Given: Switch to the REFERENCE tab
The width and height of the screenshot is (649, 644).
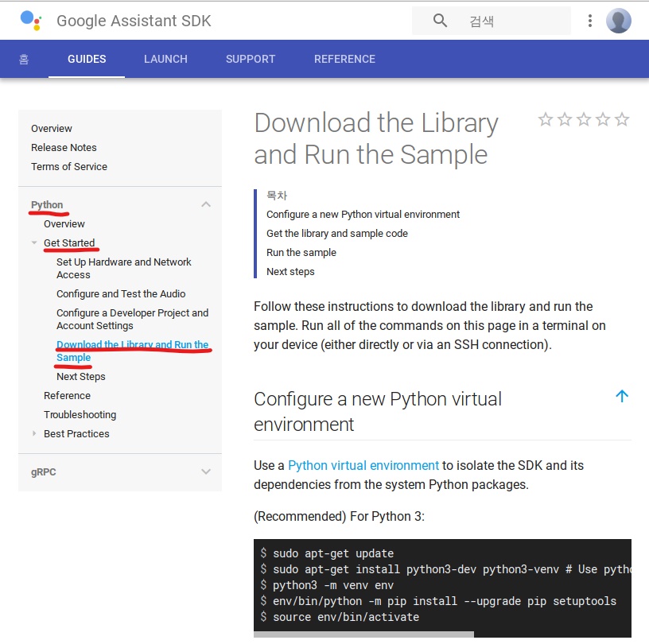Looking at the screenshot, I should click(x=344, y=59).
